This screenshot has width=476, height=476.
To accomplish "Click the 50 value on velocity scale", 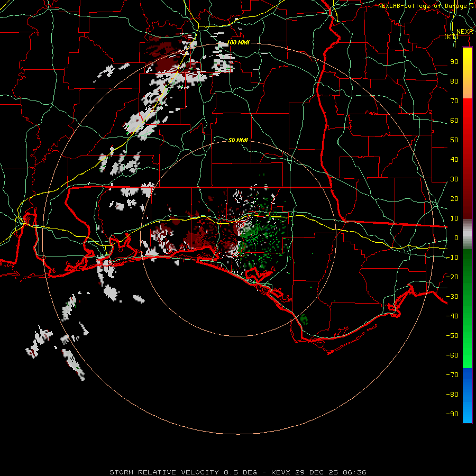I will (x=454, y=140).
